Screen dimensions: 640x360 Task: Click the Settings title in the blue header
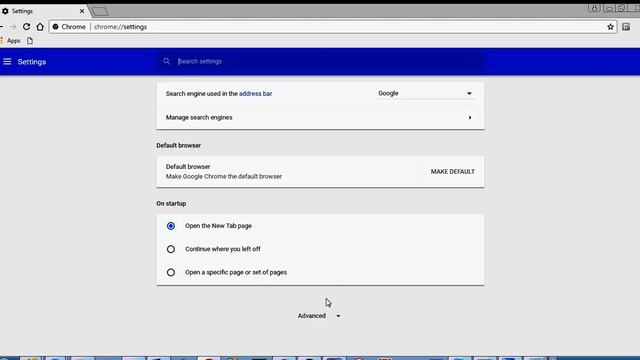click(x=32, y=62)
